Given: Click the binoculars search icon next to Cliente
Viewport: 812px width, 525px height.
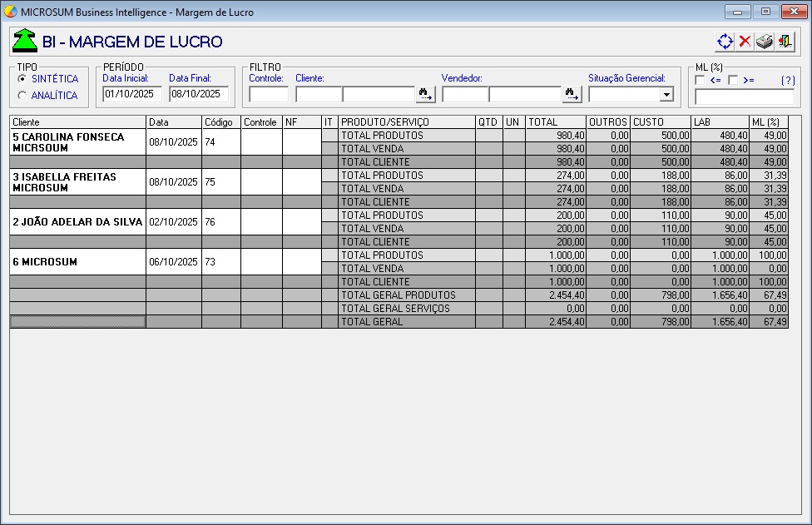Looking at the screenshot, I should point(424,93).
